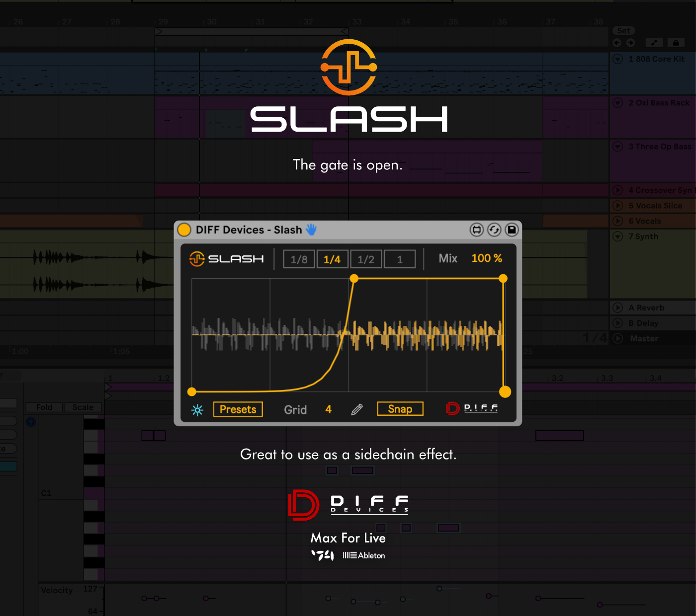
Task: Toggle the lock icon above the track list
Action: [x=676, y=43]
